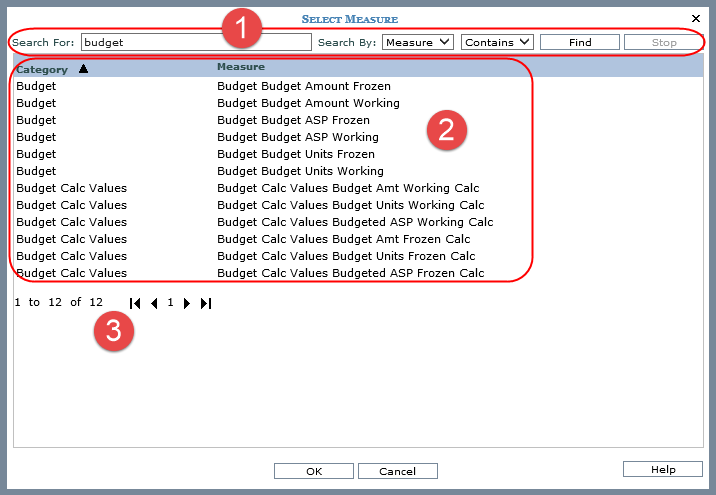Click the Find button
This screenshot has height=495, width=716.
pos(580,42)
